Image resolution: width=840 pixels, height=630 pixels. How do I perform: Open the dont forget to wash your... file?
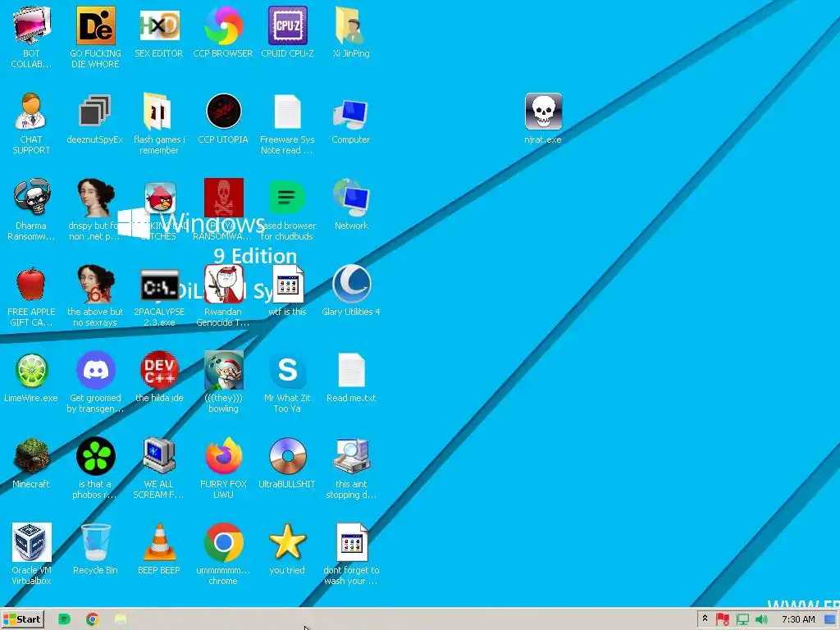351,554
